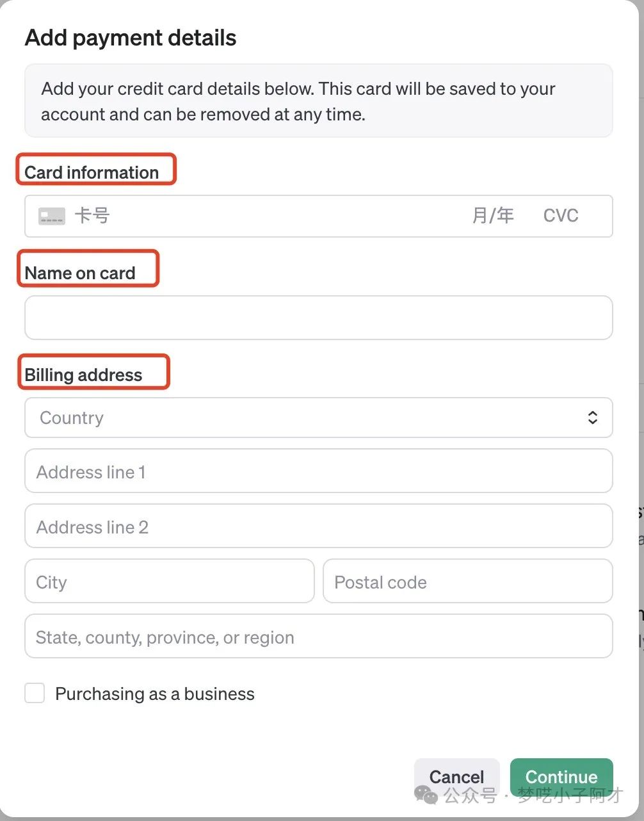
Task: Open the Country dropdown
Action: (x=318, y=418)
